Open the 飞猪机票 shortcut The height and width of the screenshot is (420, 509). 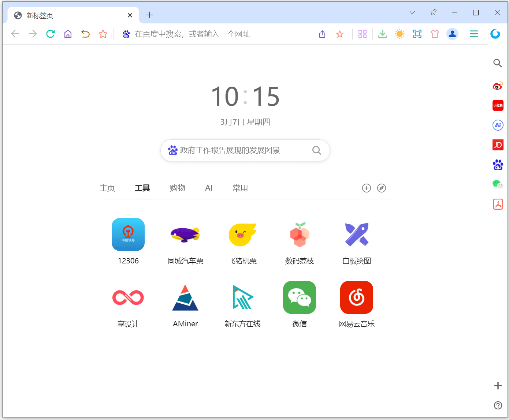tap(242, 241)
